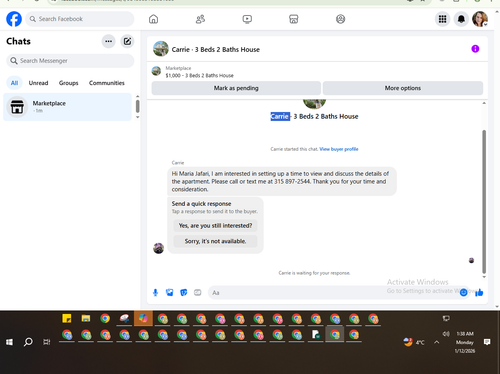Image resolution: width=500 pixels, height=374 pixels.
Task: Open the Marketplace chat entry
Action: 67,107
